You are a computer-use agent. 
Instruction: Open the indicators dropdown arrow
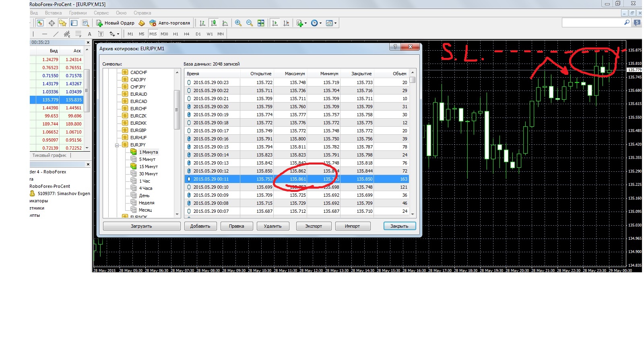306,23
